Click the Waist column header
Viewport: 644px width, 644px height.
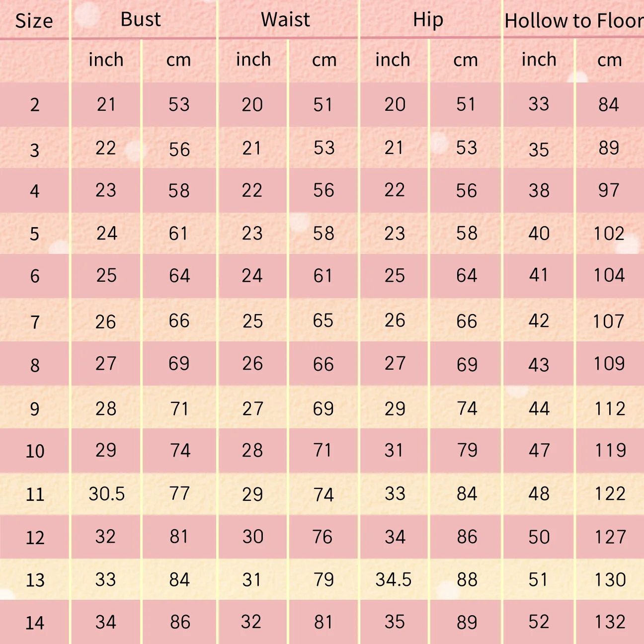(x=285, y=19)
